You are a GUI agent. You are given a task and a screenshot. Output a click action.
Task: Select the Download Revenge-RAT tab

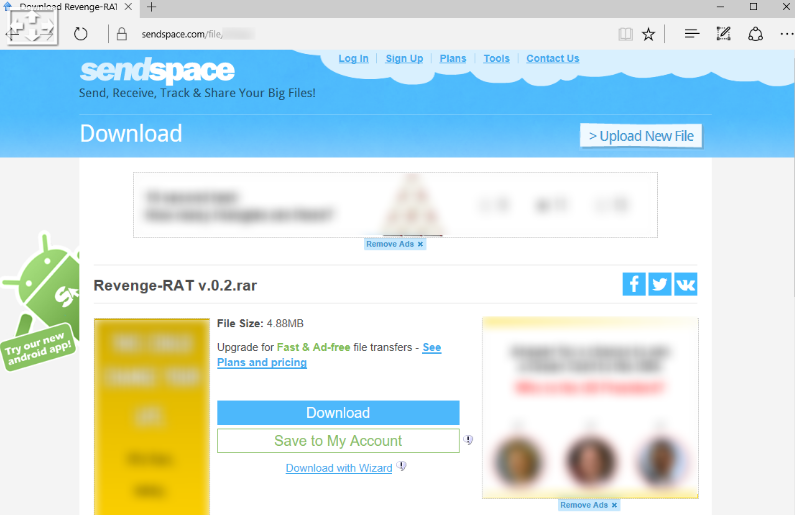coord(68,7)
